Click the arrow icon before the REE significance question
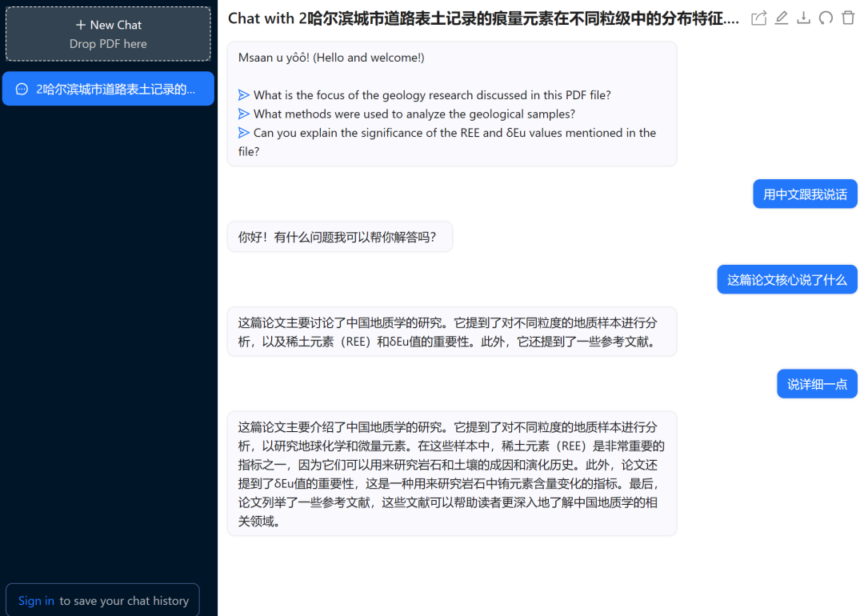The height and width of the screenshot is (616, 864). [245, 132]
